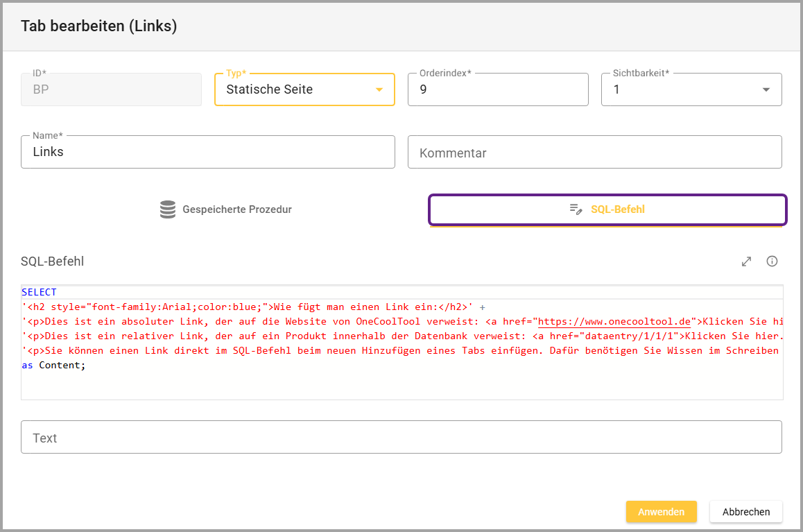803x532 pixels.
Task: Click into the Name field containing 'Links'
Action: click(x=207, y=152)
